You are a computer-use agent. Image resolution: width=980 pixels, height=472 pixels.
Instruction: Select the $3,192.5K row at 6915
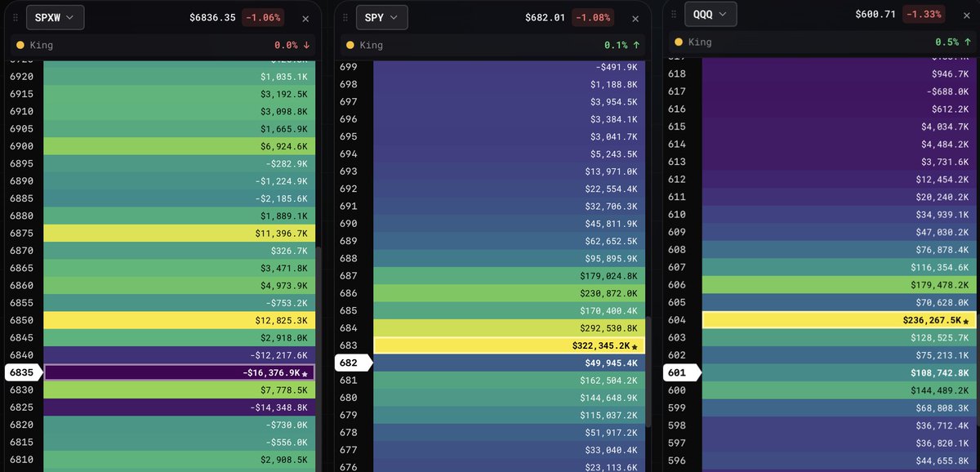[180, 94]
